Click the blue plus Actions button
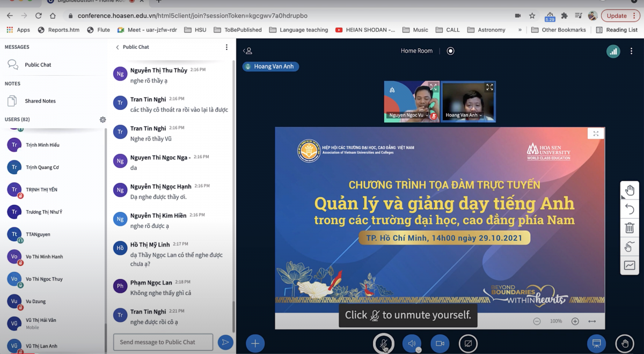644x354 pixels. 255,343
